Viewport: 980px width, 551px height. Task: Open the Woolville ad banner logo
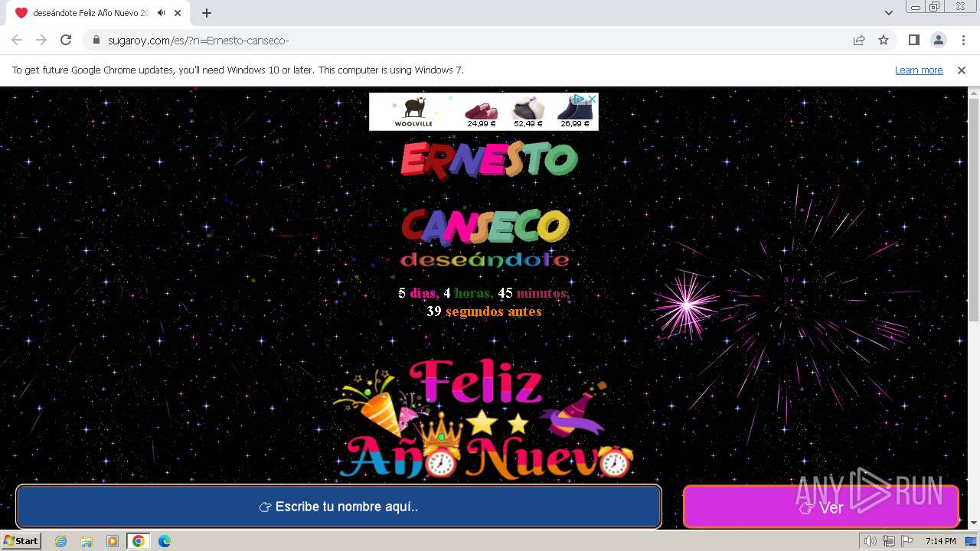tap(413, 112)
